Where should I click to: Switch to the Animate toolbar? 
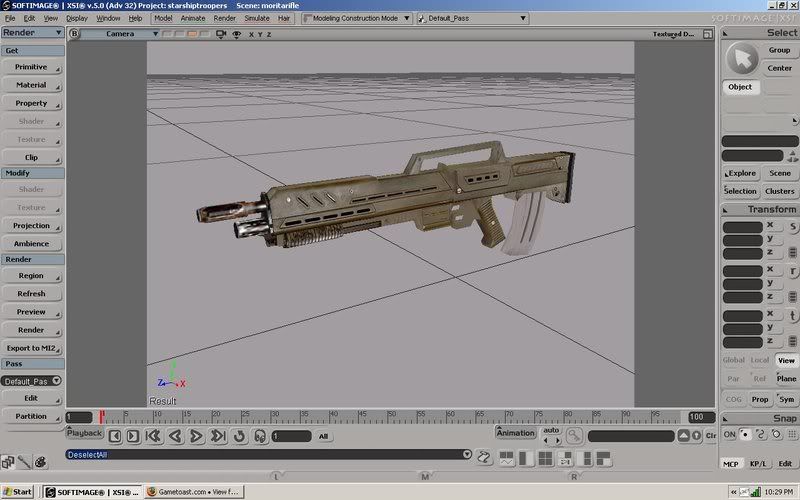point(193,18)
